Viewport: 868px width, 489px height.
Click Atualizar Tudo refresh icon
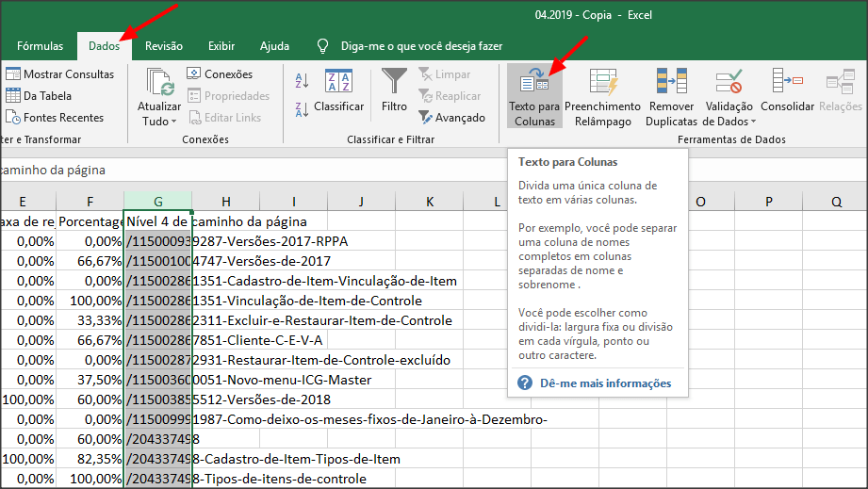pos(160,82)
